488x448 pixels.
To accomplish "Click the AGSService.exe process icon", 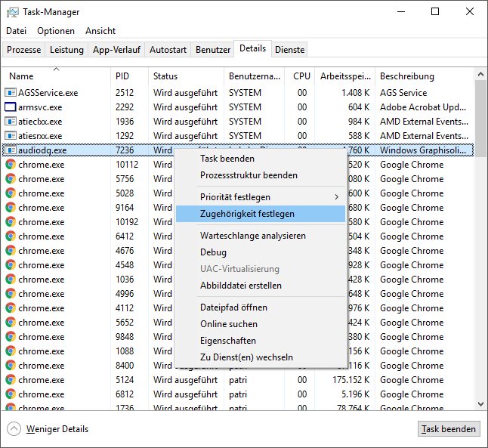I will (11, 92).
